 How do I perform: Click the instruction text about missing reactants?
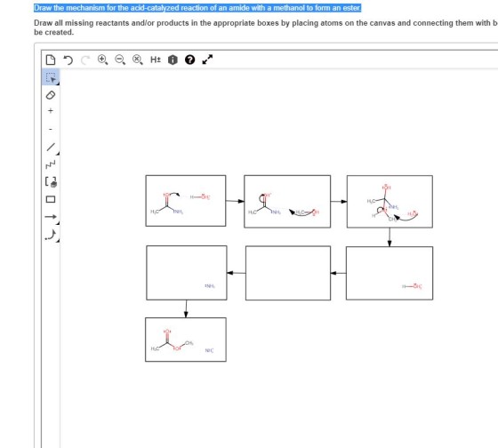pos(266,28)
